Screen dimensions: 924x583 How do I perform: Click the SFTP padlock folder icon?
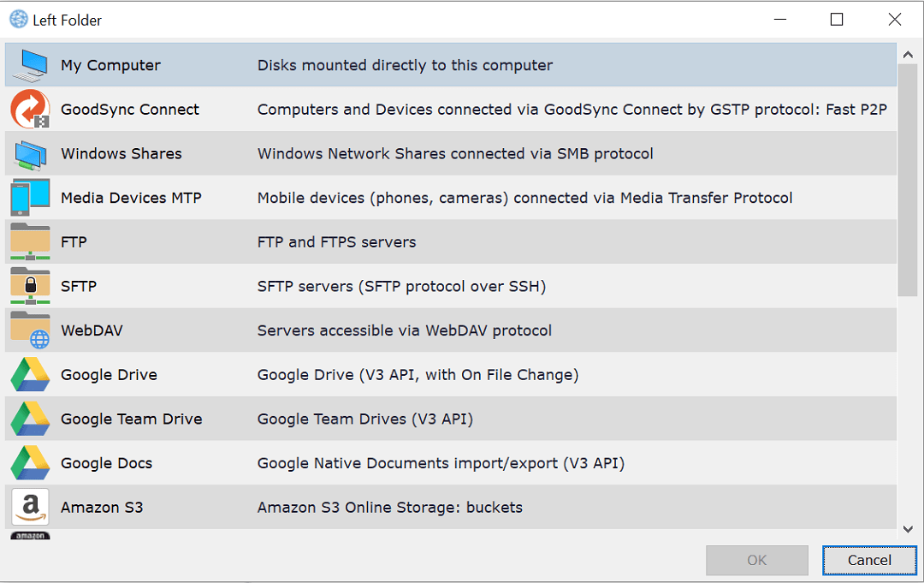point(31,286)
